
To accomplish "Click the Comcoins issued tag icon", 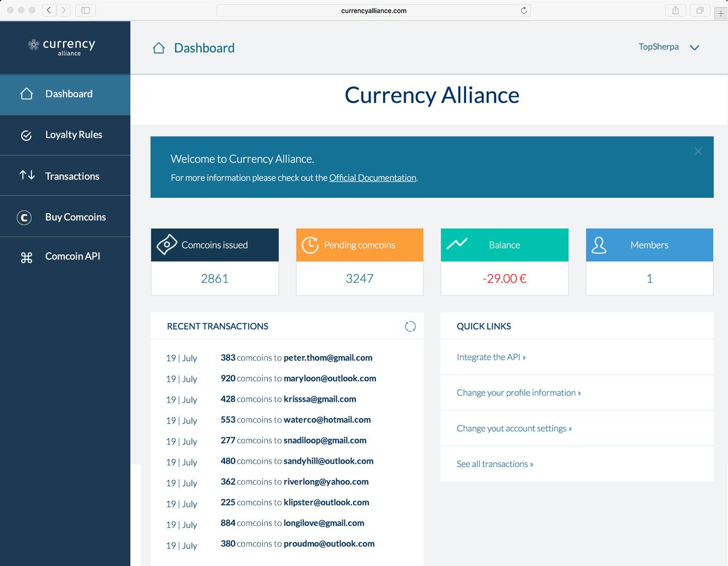I will click(x=167, y=245).
